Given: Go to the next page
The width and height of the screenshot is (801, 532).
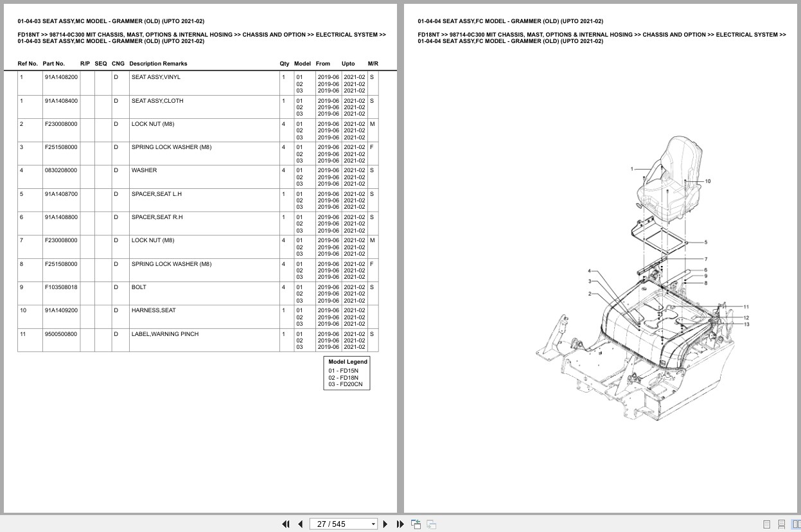Looking at the screenshot, I should click(x=385, y=524).
